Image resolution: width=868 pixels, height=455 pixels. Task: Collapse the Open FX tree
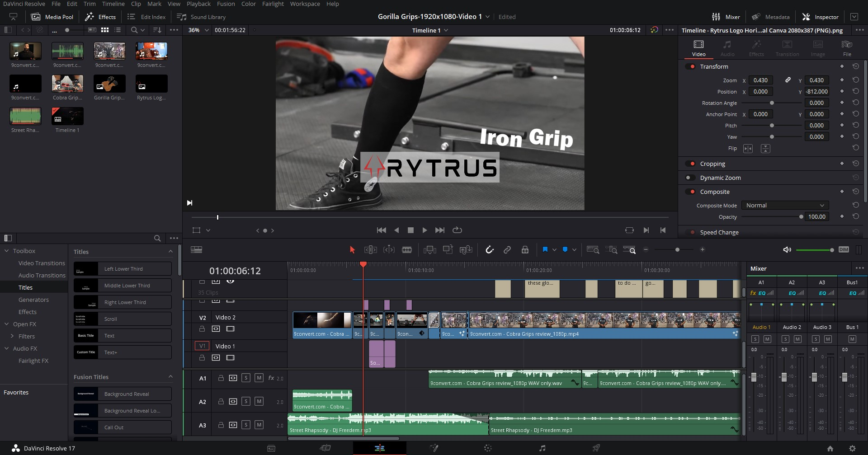pyautogui.click(x=7, y=324)
